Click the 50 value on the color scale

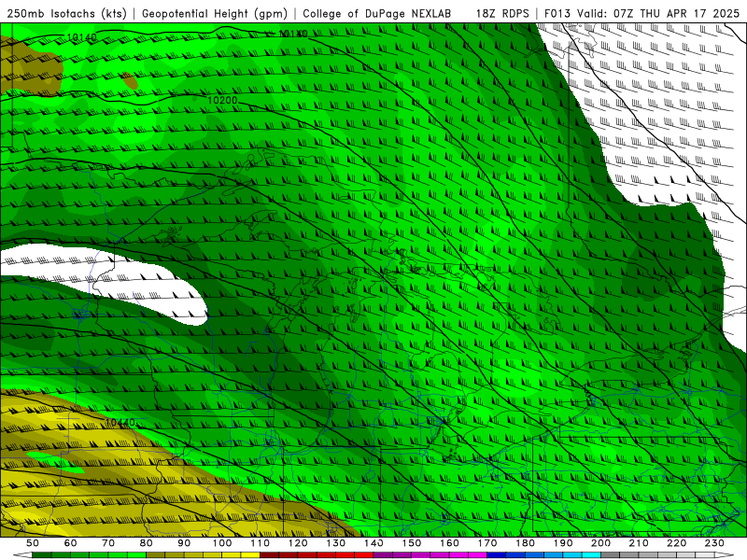(x=33, y=543)
